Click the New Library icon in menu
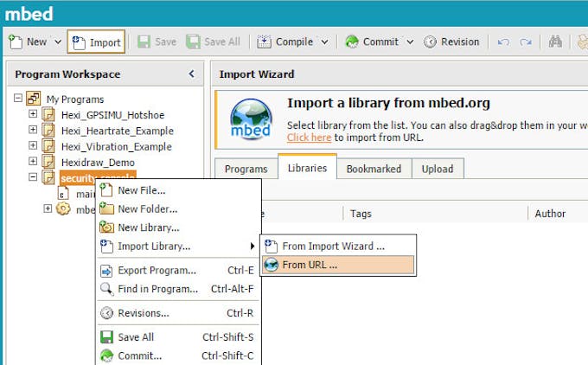588x365 pixels. tap(107, 227)
